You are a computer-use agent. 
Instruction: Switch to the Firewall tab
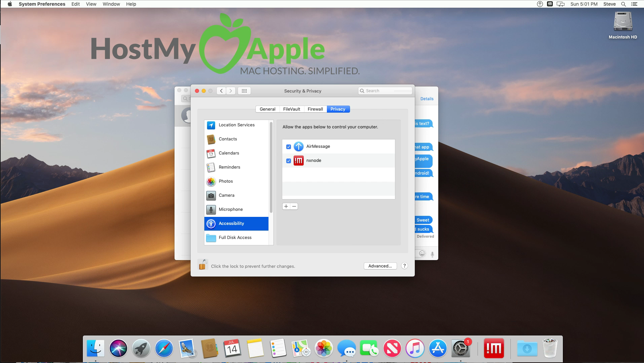click(x=315, y=109)
